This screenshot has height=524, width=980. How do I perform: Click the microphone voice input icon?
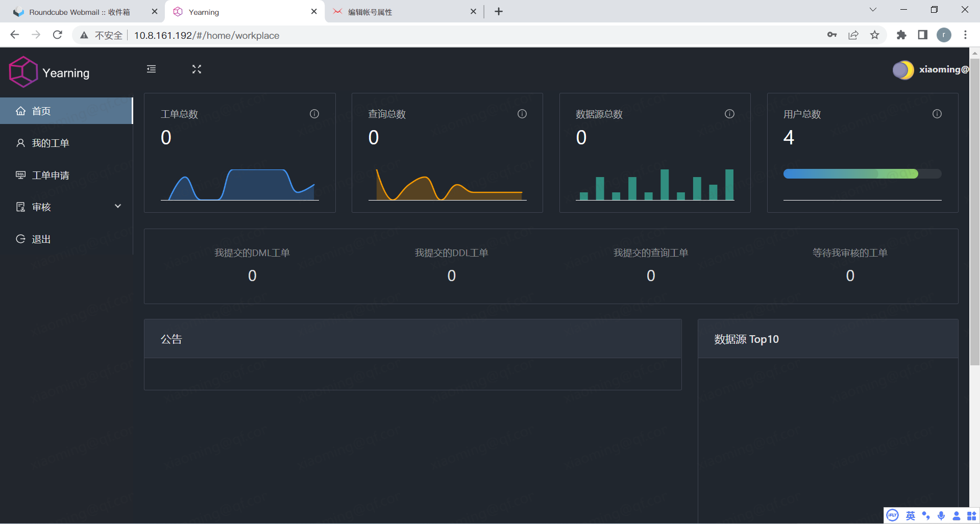[941, 516]
